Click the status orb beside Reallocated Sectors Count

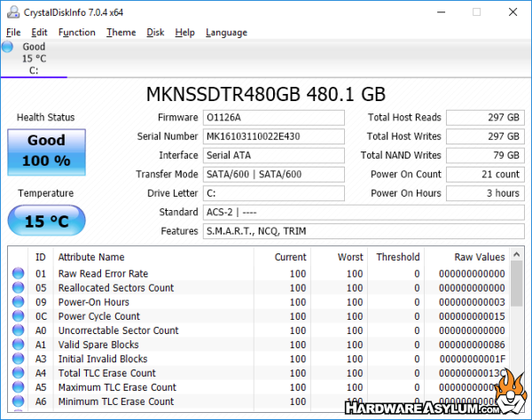pyautogui.click(x=18, y=288)
